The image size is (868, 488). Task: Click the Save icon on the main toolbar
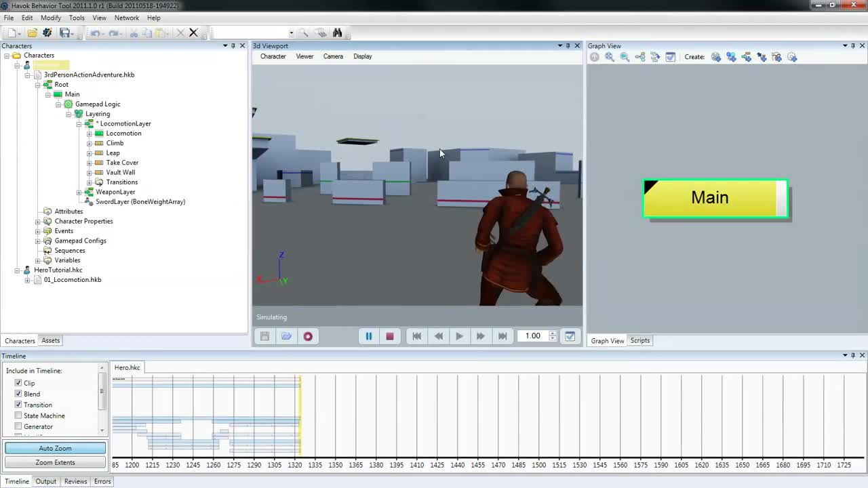(65, 33)
